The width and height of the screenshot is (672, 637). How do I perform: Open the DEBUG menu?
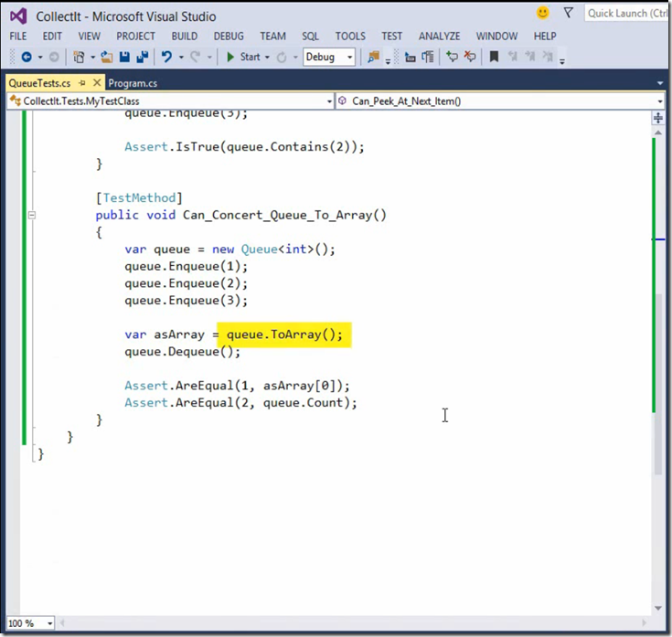[x=229, y=36]
